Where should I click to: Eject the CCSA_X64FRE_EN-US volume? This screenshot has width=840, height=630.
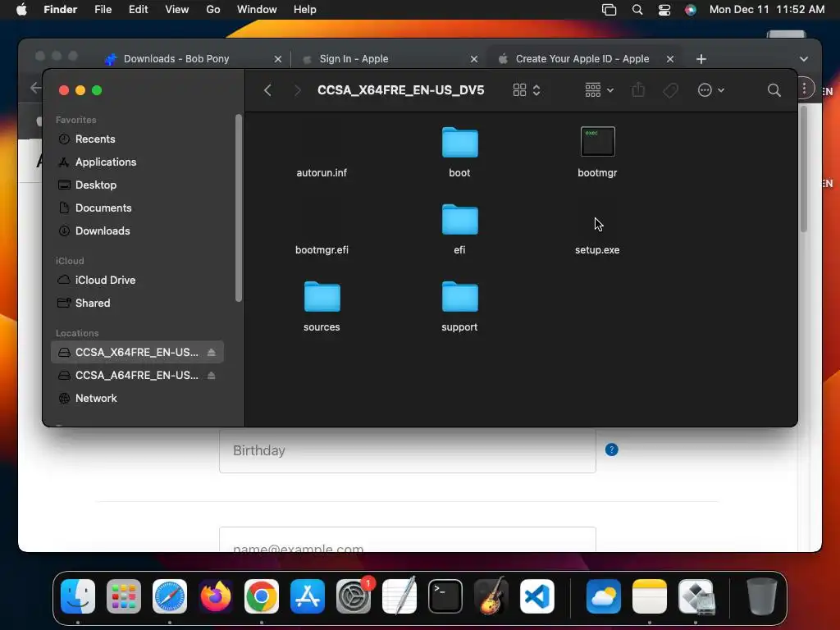coord(211,352)
